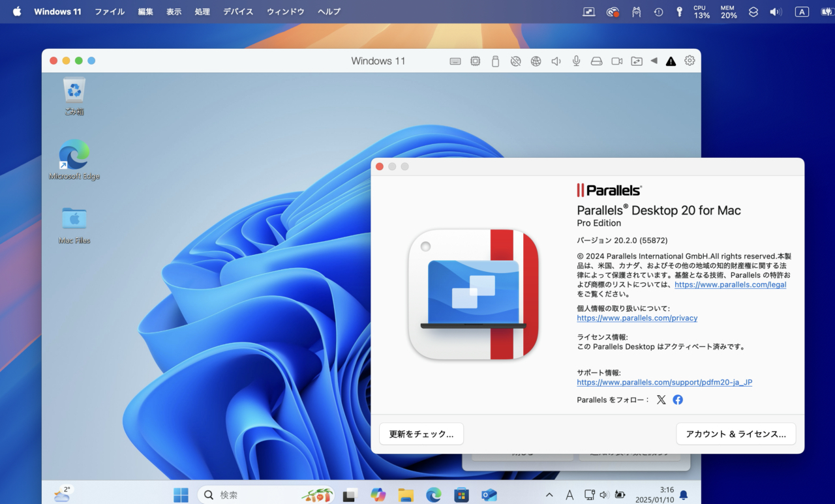Open macOS volume control in menu bar
This screenshot has width=835, height=504.
click(775, 12)
